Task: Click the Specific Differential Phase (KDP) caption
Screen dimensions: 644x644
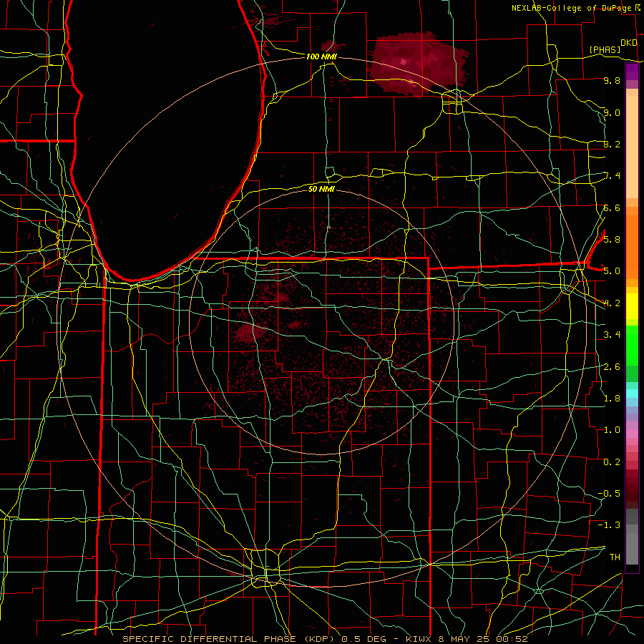Action: (x=325, y=639)
